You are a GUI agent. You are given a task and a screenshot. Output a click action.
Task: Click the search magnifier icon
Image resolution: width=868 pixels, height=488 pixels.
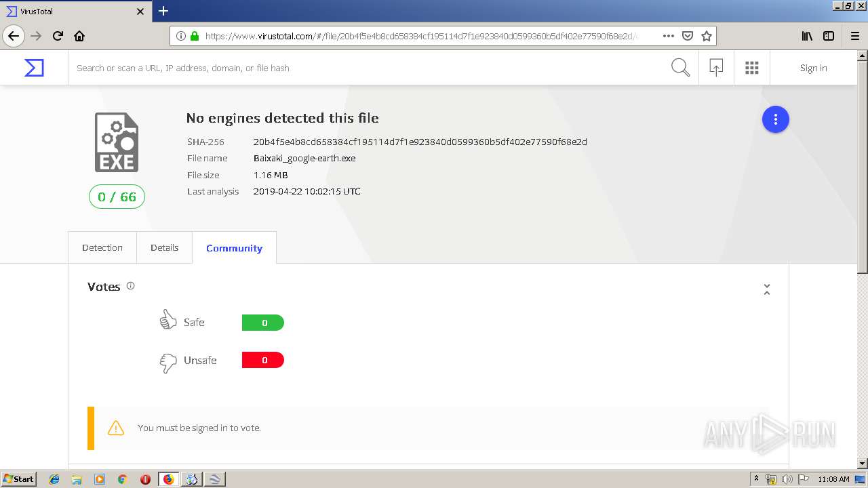pos(680,68)
